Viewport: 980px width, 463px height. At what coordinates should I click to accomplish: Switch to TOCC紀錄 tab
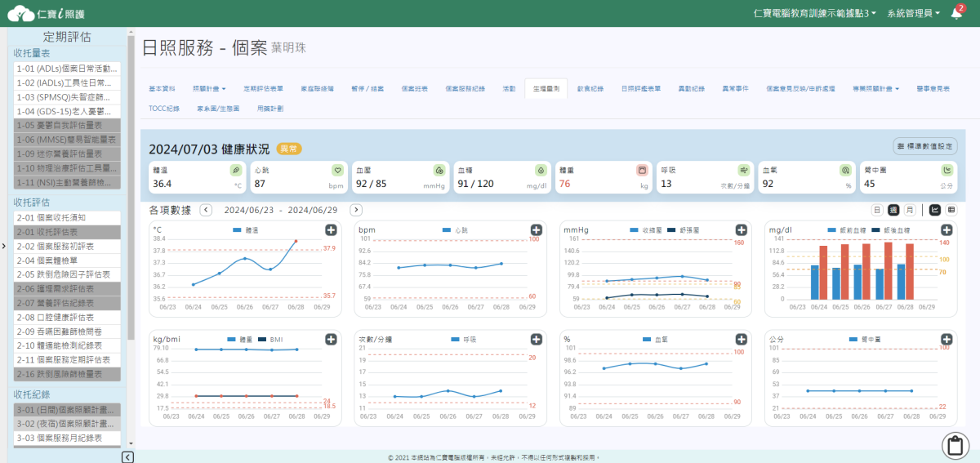click(164, 108)
